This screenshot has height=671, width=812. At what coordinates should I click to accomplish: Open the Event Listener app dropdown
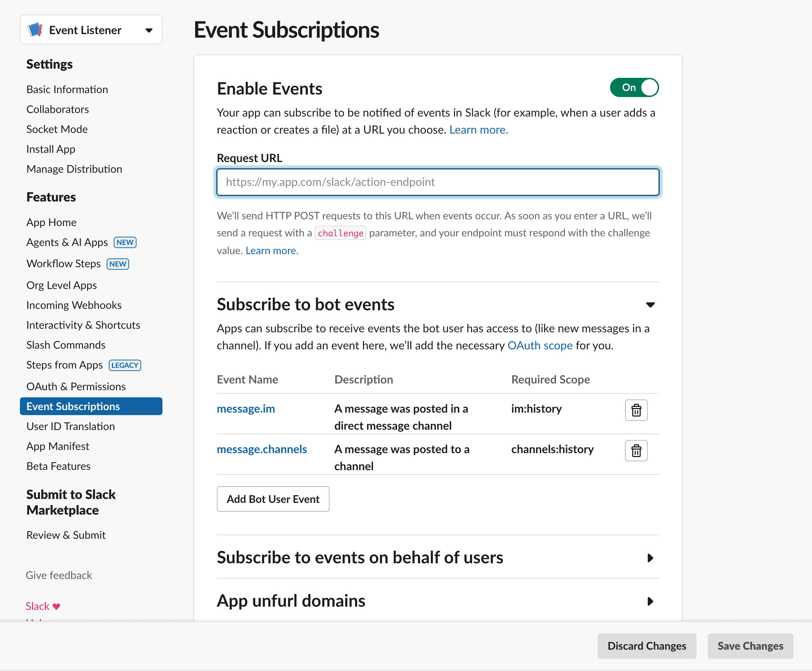click(x=149, y=30)
